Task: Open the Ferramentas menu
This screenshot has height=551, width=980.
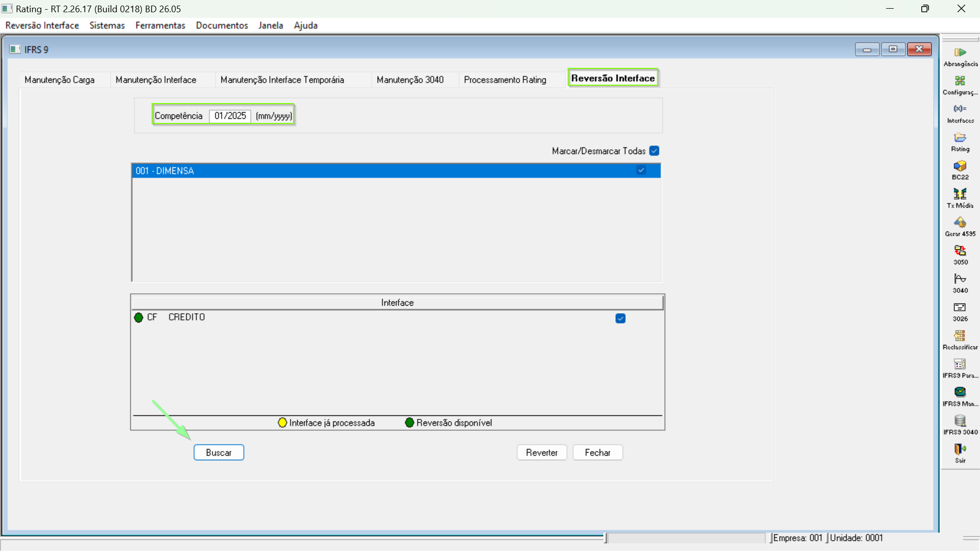Action: 160,26
